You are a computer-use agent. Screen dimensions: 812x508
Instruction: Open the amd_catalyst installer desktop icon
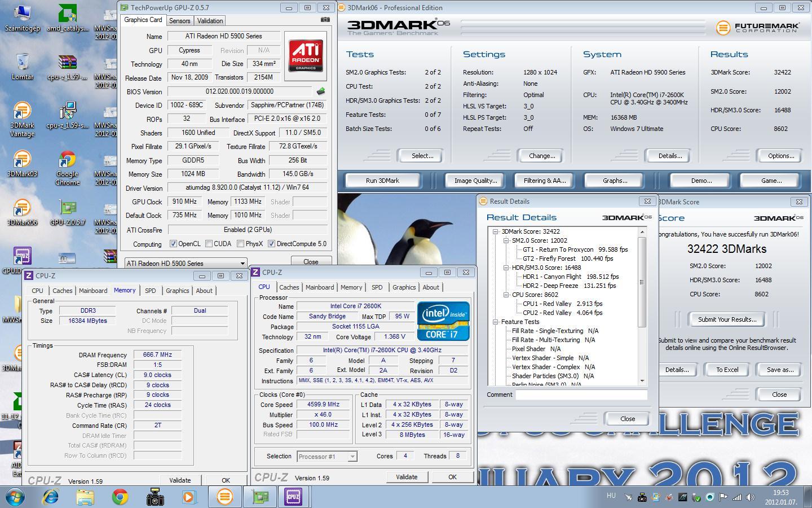[68, 18]
